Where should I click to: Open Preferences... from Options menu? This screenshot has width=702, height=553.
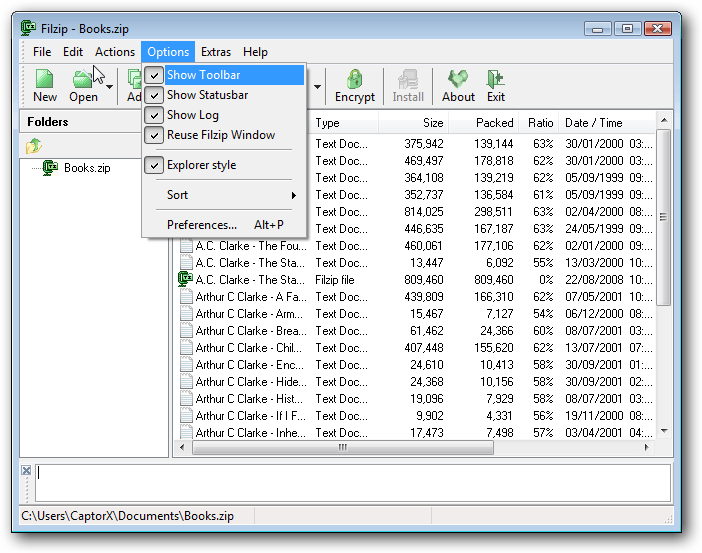[x=224, y=225]
